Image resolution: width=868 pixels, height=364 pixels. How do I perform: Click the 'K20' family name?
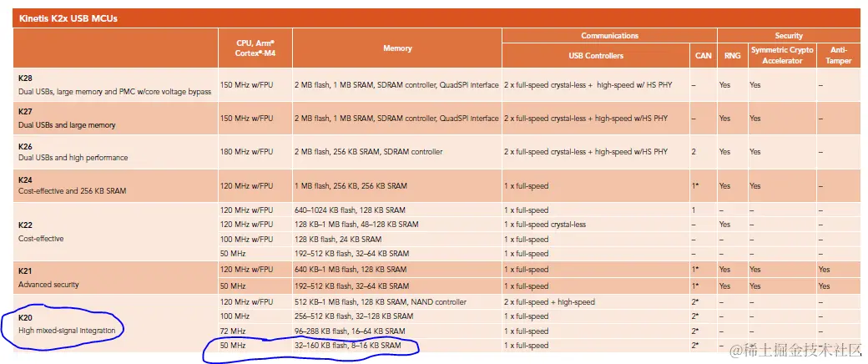coord(26,318)
